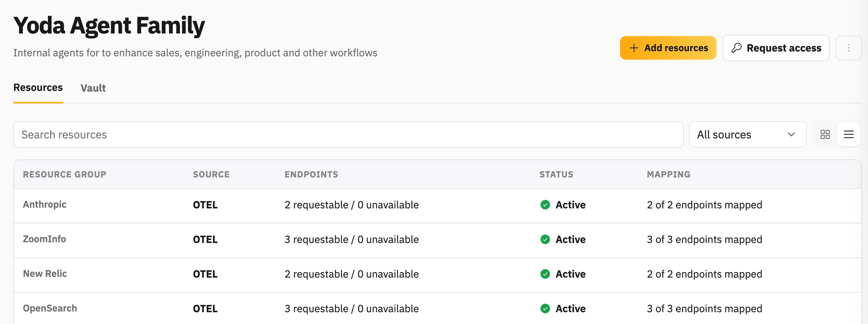The width and height of the screenshot is (868, 324).
Task: Click the OTEL source in Anthropic row
Action: (x=205, y=205)
